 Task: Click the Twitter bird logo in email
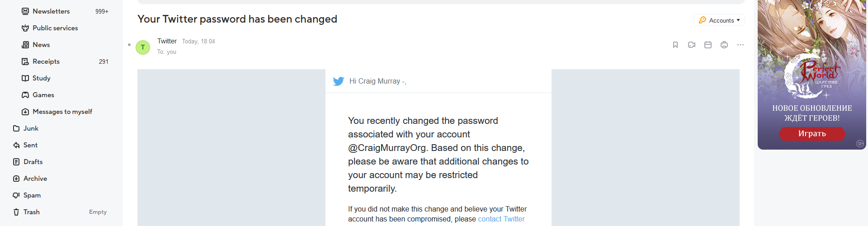pyautogui.click(x=338, y=81)
